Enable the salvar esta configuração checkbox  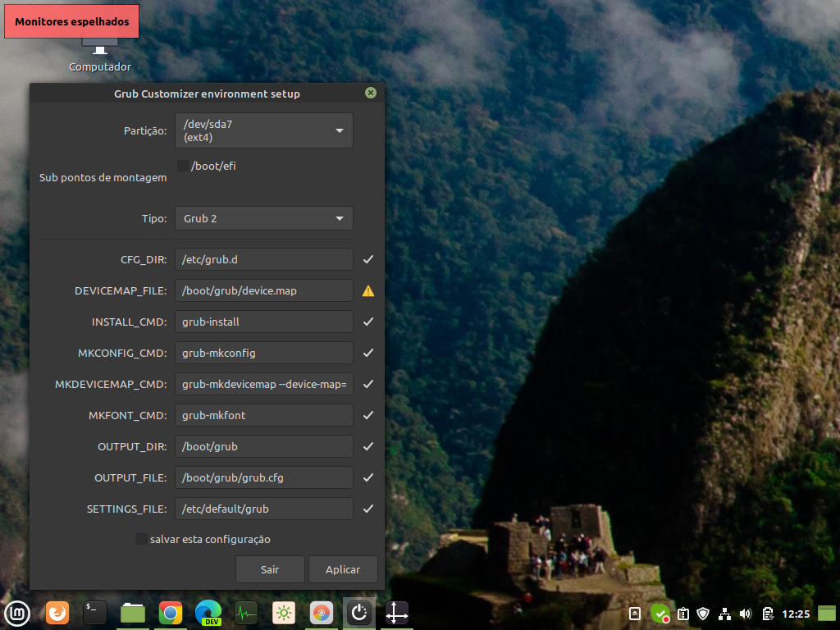[141, 539]
